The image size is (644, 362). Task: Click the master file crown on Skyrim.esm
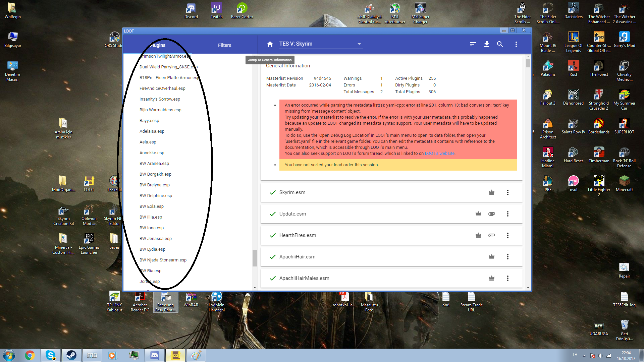pyautogui.click(x=492, y=192)
